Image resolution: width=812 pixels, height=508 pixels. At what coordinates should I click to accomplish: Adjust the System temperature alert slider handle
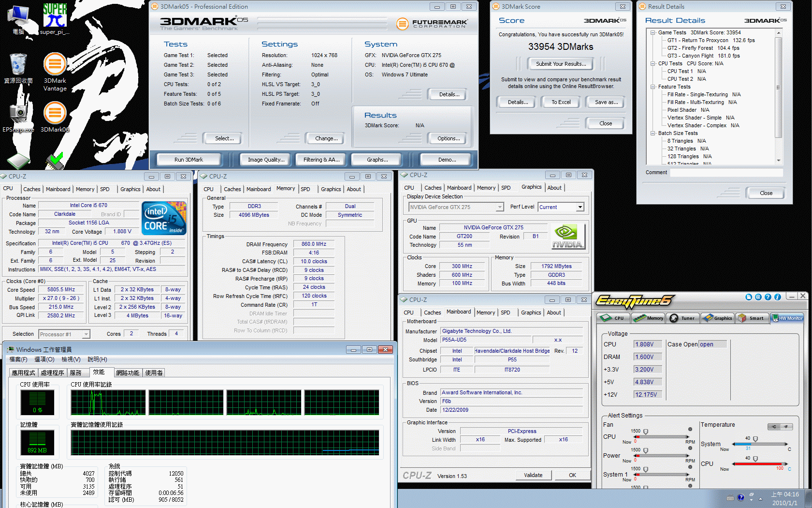[x=755, y=439]
